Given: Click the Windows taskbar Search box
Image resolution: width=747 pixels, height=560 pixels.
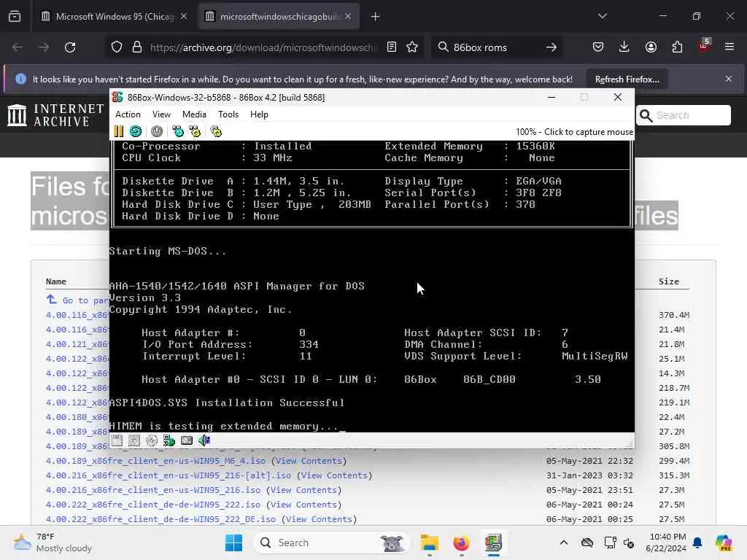Looking at the screenshot, I should click(332, 542).
